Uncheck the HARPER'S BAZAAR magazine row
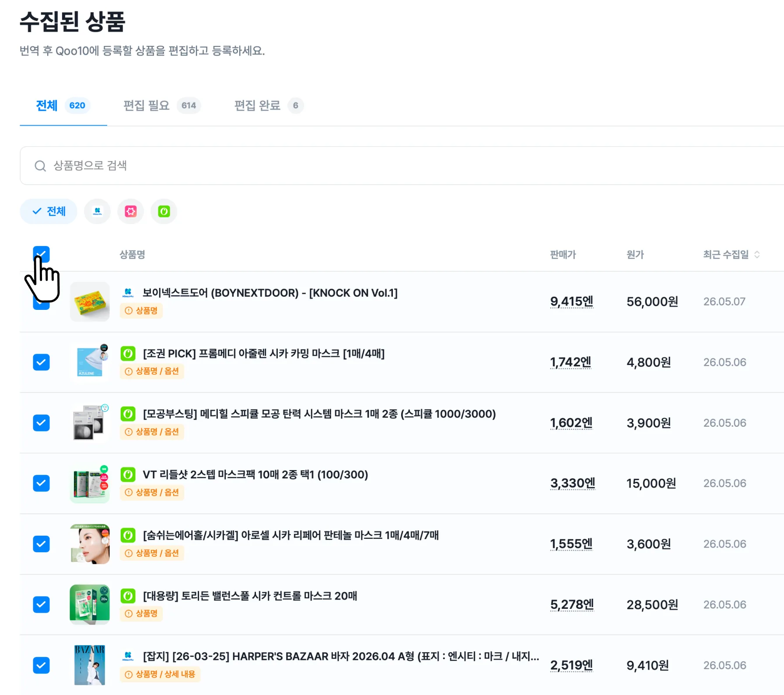Viewport: 784px width, 695px height. click(42, 665)
